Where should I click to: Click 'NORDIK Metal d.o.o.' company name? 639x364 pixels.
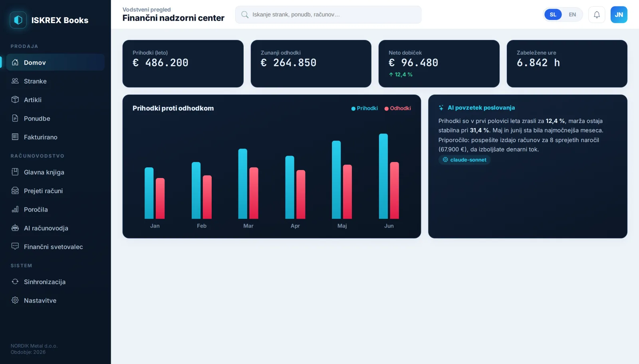[34, 346]
